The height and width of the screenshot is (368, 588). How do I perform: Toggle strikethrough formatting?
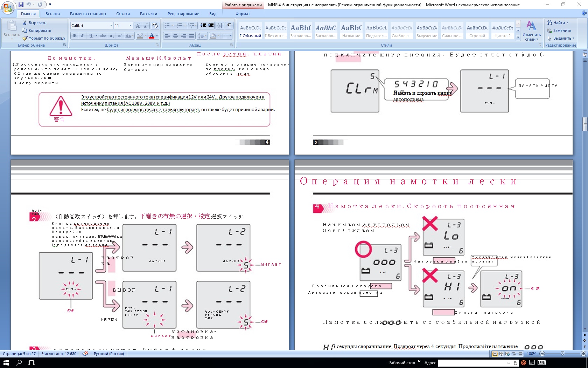103,36
